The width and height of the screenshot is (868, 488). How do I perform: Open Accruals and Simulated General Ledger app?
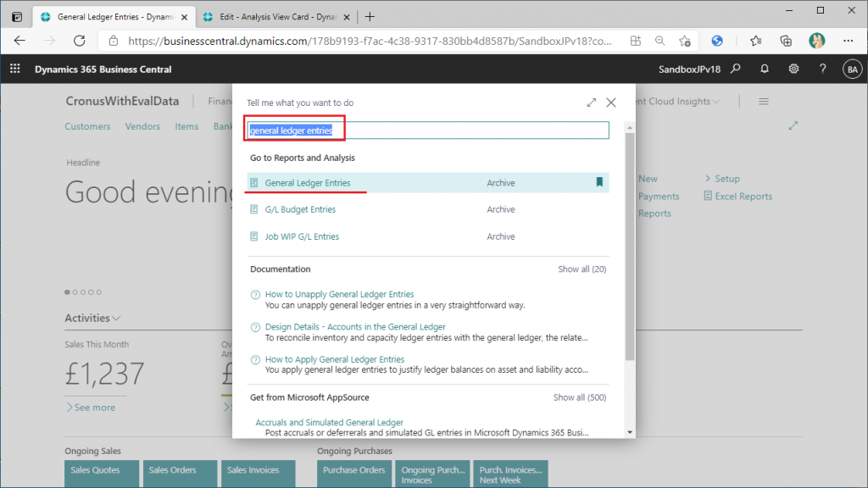click(x=329, y=422)
